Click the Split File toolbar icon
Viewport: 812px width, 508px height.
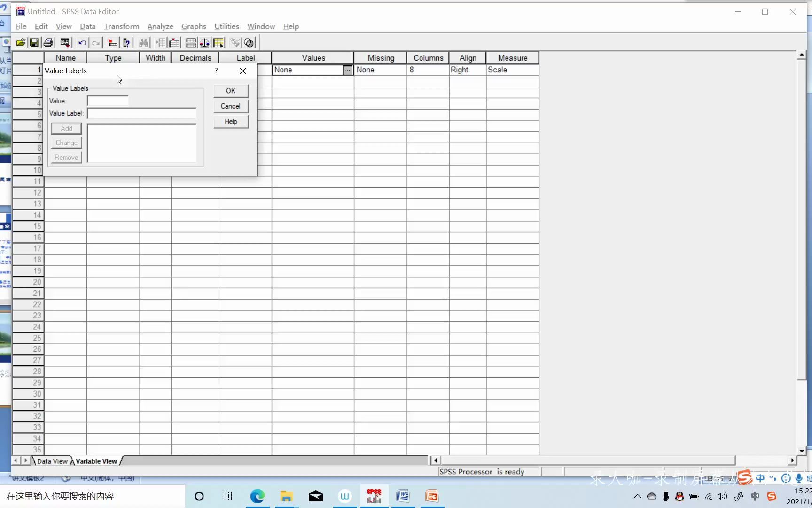click(191, 43)
